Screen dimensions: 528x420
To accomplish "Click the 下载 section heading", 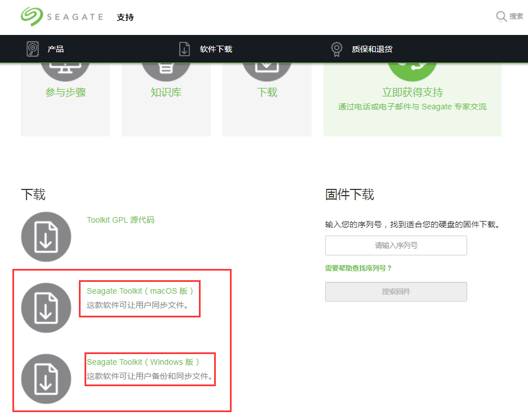I will coord(33,194).
